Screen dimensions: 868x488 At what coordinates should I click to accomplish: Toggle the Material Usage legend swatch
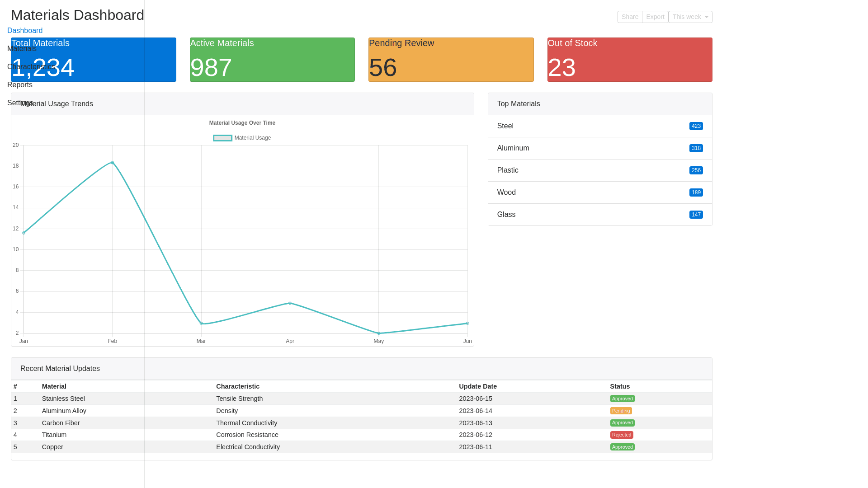222,138
